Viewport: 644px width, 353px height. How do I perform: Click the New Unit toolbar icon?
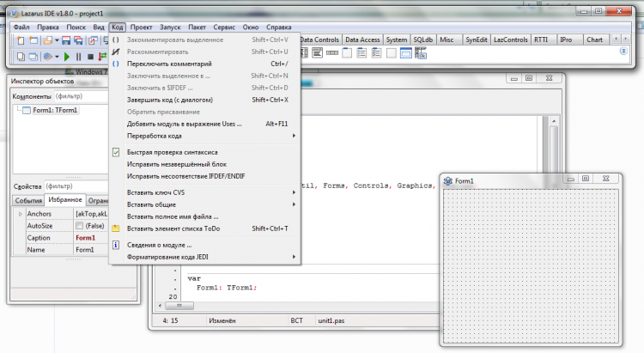point(21,40)
